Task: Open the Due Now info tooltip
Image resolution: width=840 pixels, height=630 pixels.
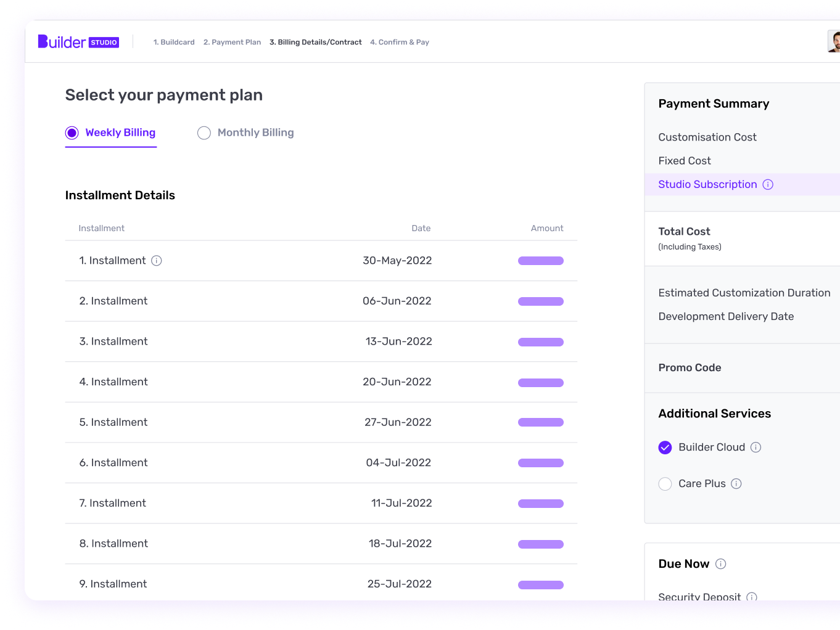Action: 720,563
